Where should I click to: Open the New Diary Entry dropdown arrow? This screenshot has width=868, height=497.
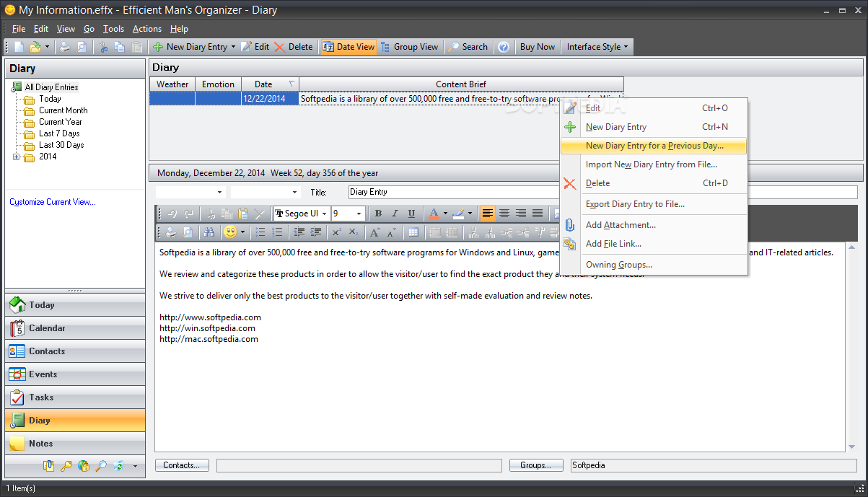[233, 47]
